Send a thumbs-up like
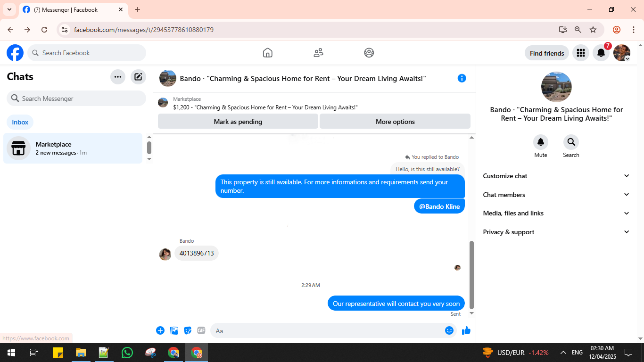This screenshot has height=362, width=644. coord(466,330)
